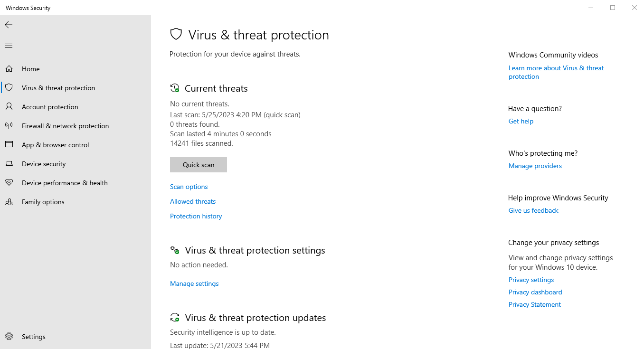Open Protection history

[196, 216]
